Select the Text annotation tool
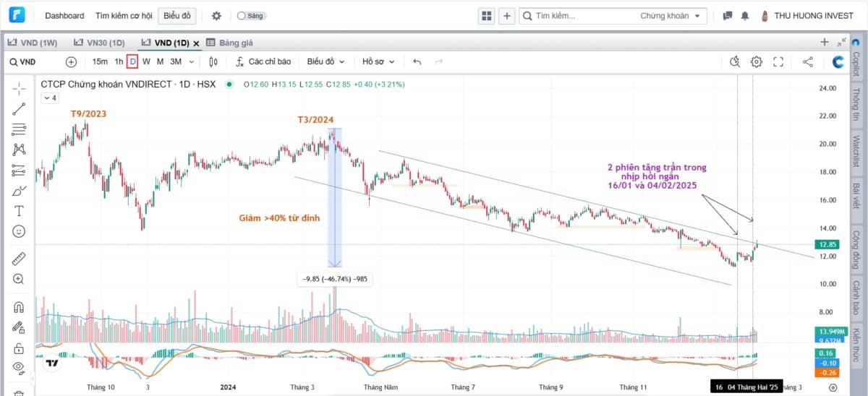Viewport: 868px width, 396px height. tap(19, 211)
